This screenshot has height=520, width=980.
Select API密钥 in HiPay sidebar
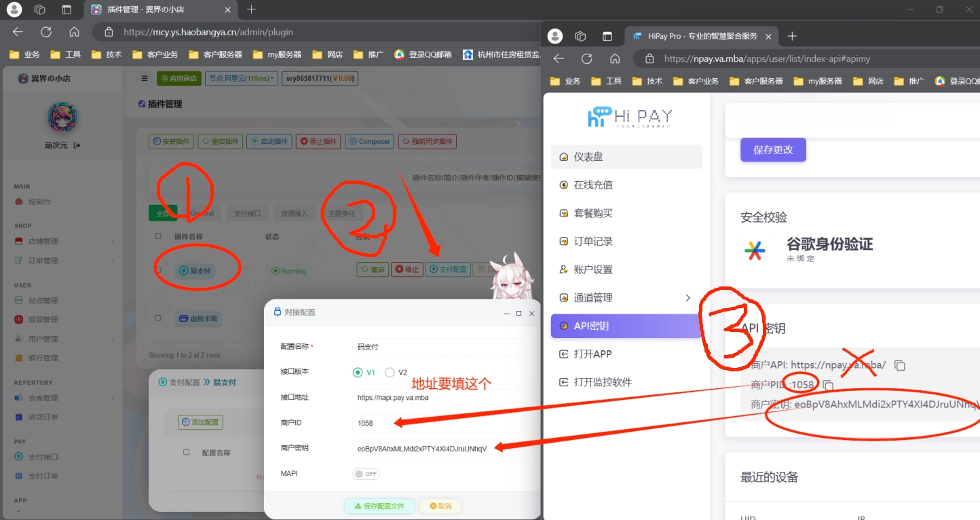pyautogui.click(x=626, y=326)
